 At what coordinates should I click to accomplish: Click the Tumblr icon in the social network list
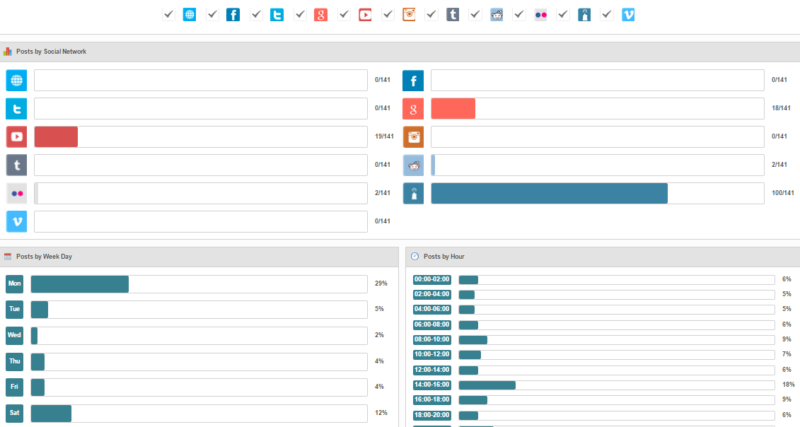(x=17, y=165)
